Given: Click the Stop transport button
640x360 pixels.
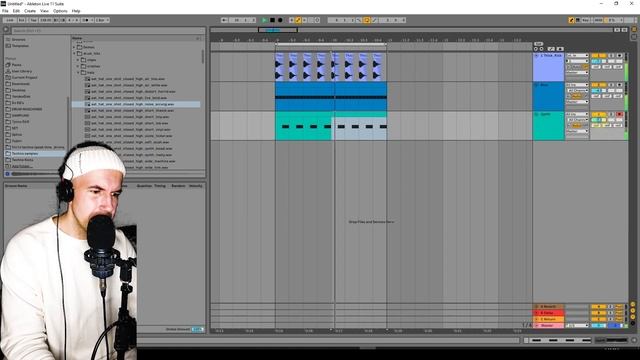Looking at the screenshot, I should tap(272, 20).
